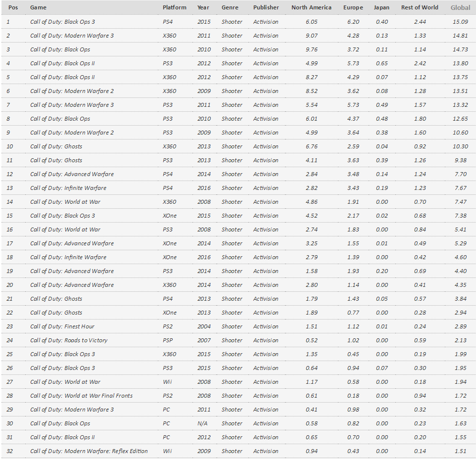Image resolution: width=476 pixels, height=459 pixels.
Task: Click Global sales value 9.38
Action: coord(461,160)
